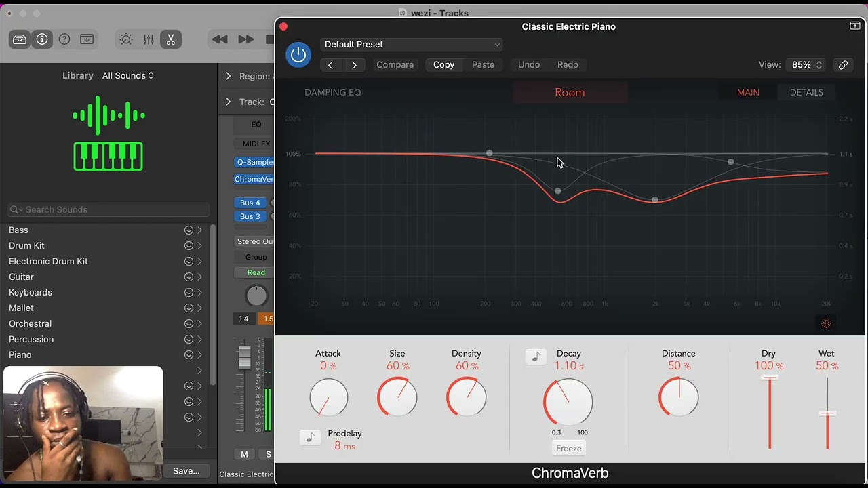Open the Room reverb type selector

coord(570,92)
